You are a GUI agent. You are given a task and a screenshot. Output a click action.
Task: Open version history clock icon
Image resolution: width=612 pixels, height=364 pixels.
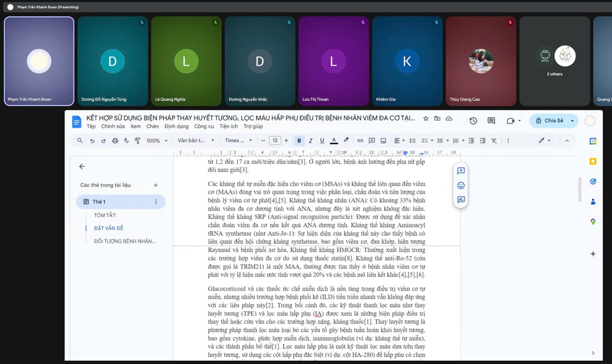point(473,121)
